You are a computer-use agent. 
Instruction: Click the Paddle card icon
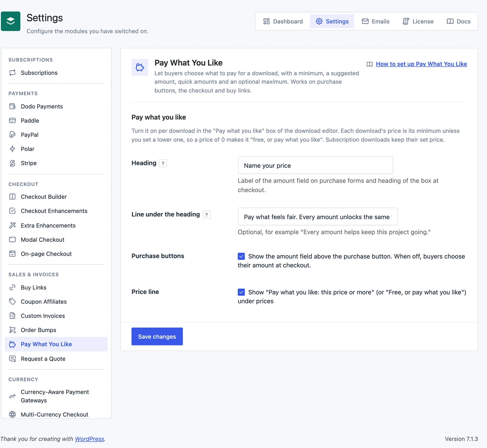coord(12,121)
